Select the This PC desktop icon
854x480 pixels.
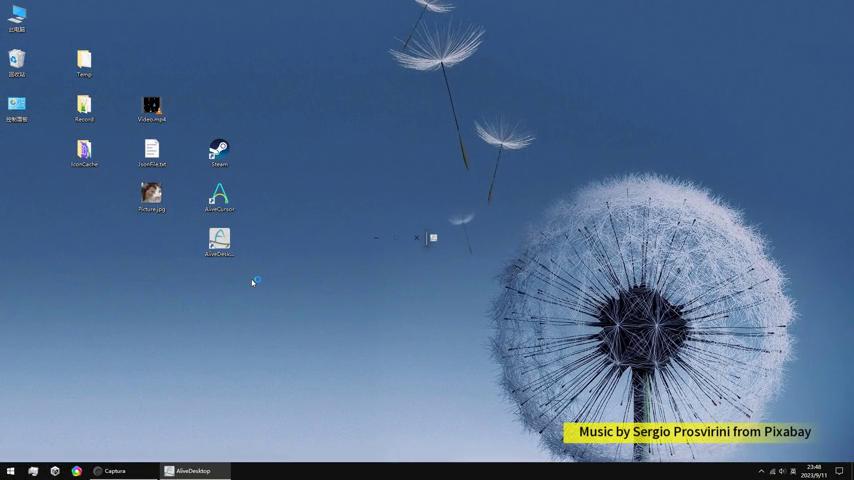click(x=17, y=16)
